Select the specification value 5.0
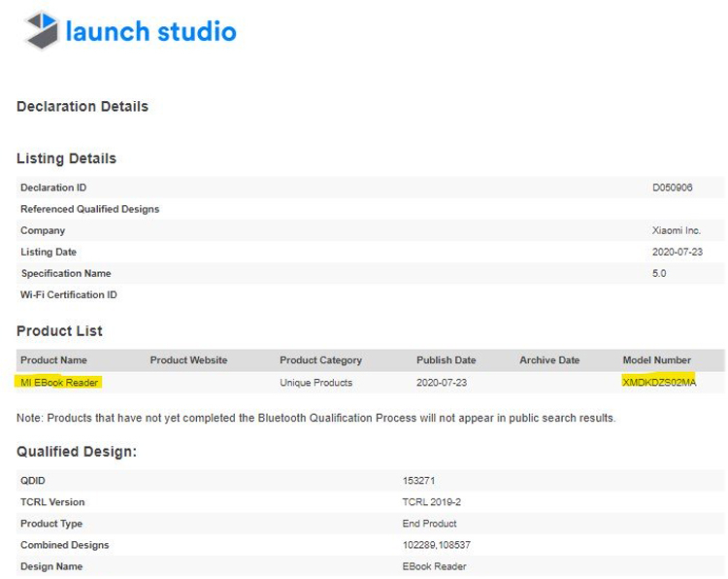The height and width of the screenshot is (579, 728). [659, 273]
